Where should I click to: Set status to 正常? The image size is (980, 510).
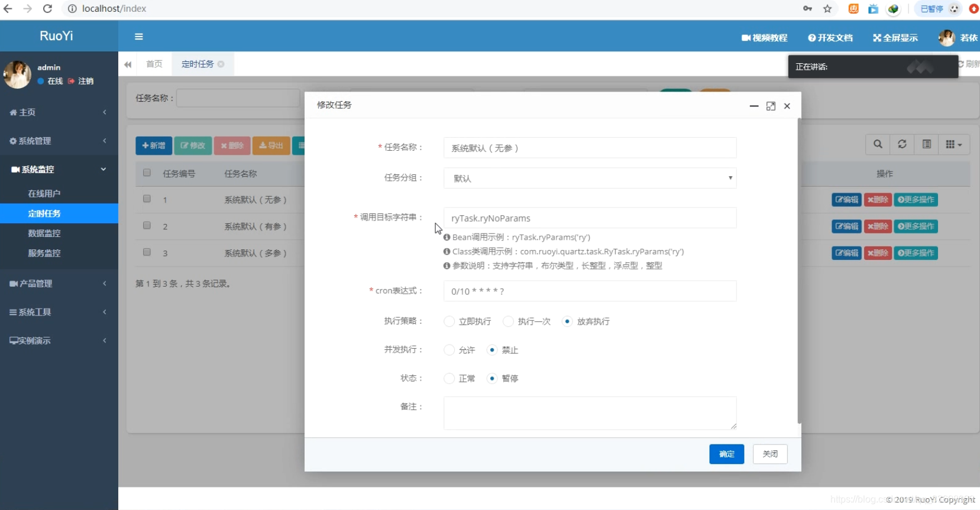point(449,378)
